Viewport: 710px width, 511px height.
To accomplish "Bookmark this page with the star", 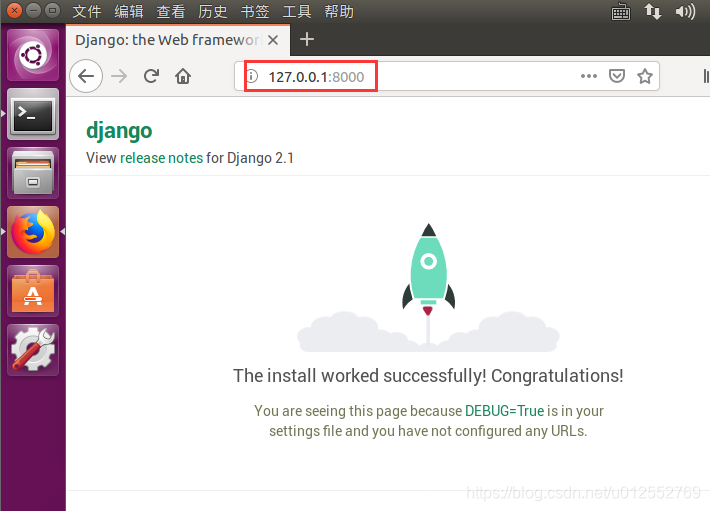I will (645, 76).
